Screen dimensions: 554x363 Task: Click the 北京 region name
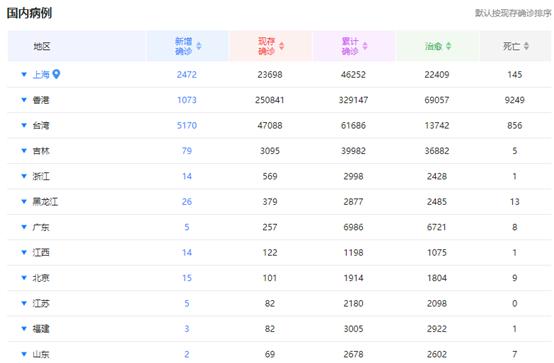(41, 278)
